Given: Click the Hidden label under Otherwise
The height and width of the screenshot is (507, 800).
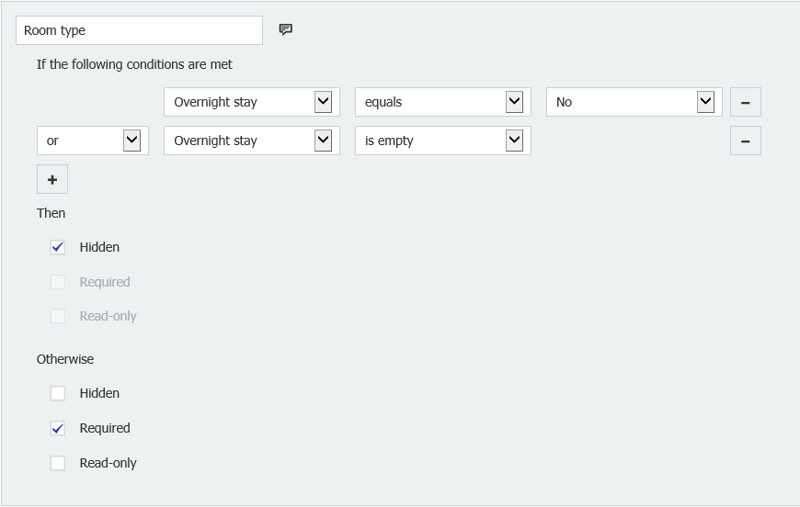Looking at the screenshot, I should tap(100, 393).
